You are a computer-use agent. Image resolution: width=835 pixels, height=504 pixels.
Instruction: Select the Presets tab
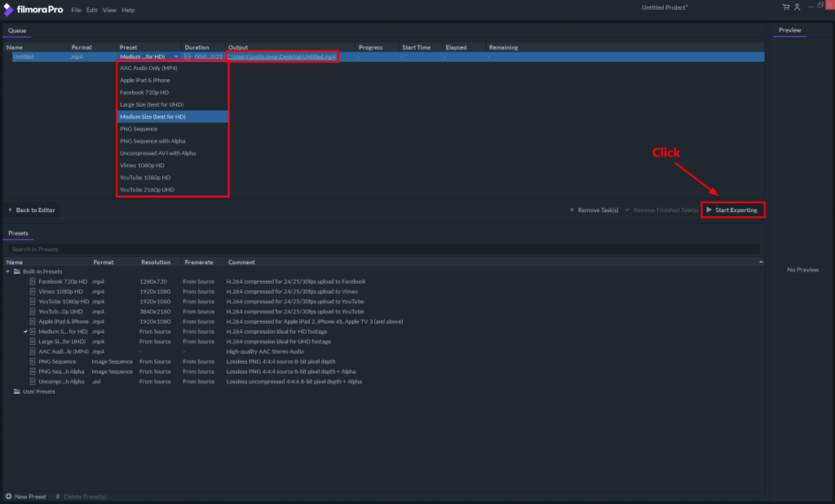pos(18,233)
